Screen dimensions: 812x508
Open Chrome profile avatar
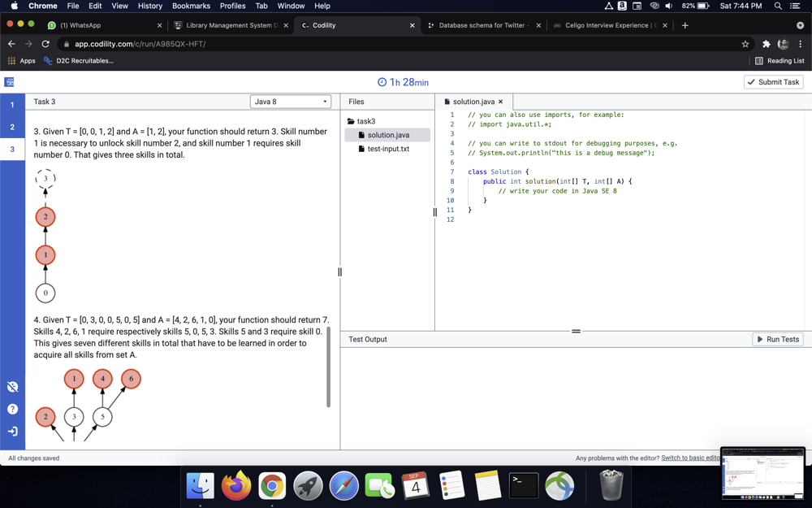coord(783,44)
